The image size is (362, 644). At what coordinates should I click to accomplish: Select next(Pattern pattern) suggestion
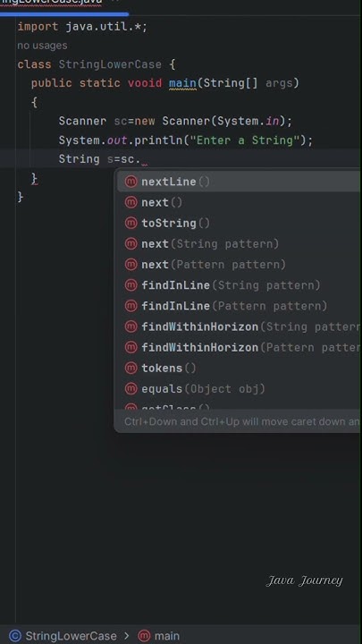[239, 265]
